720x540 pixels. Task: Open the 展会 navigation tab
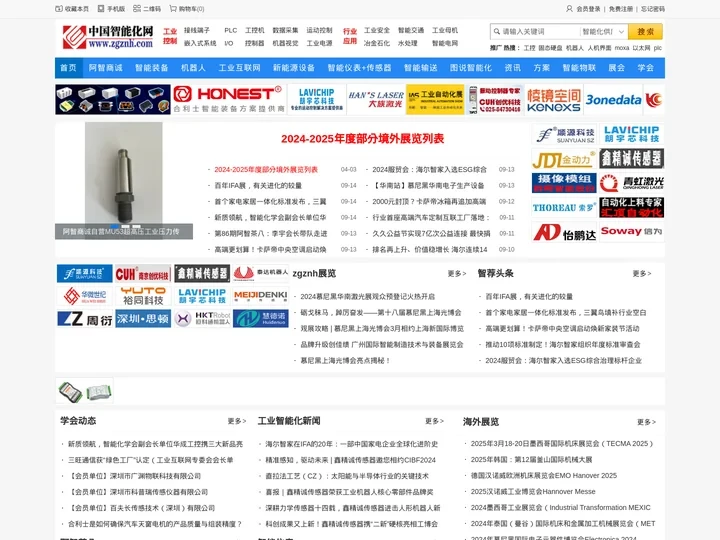click(x=616, y=68)
